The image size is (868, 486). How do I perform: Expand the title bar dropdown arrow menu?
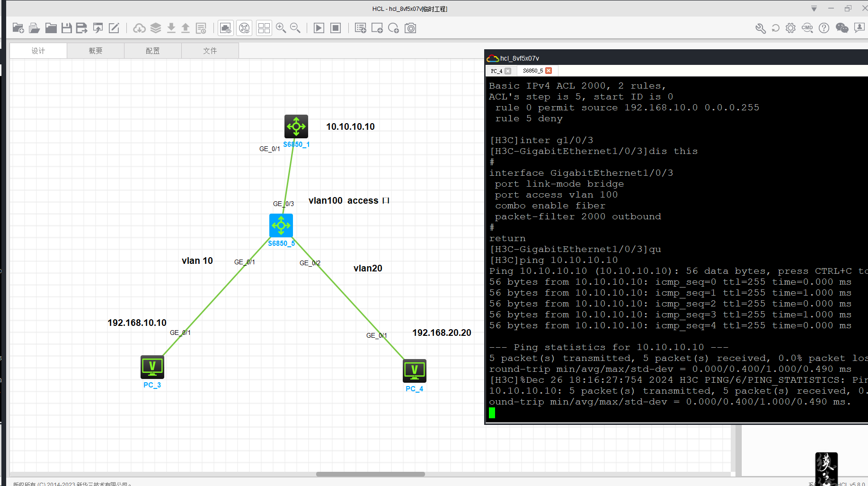[814, 9]
